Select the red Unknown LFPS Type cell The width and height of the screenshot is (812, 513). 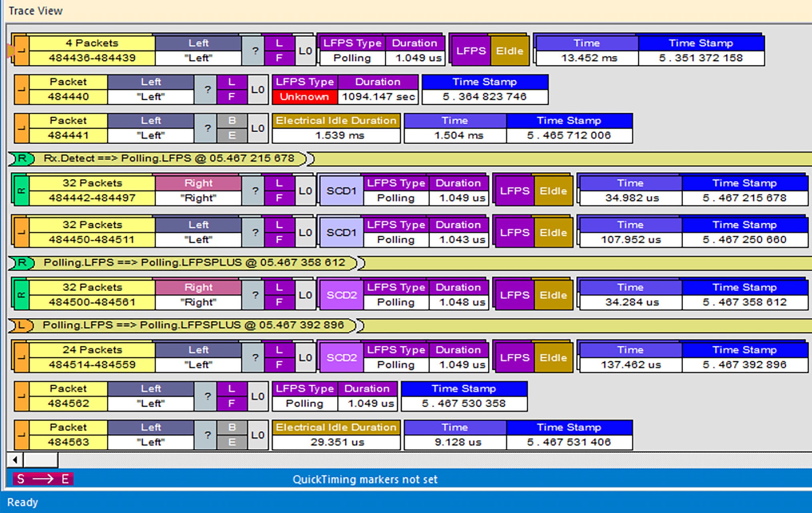tap(304, 97)
